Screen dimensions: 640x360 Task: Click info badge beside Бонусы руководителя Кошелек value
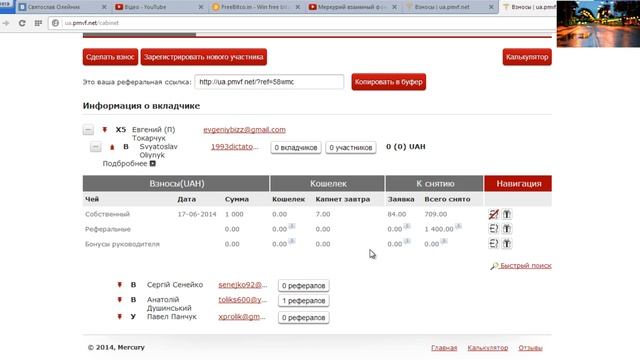[x=292, y=241]
